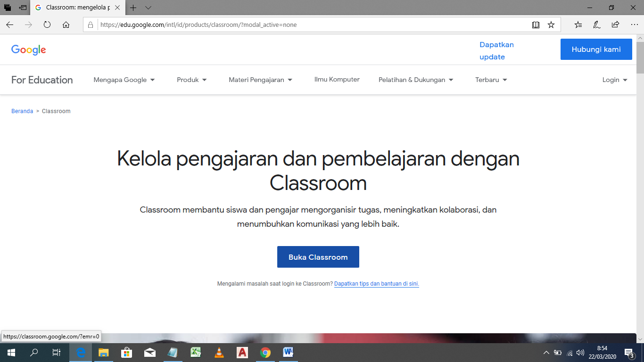Click the Wi-Fi network tray icon
Viewport: 644px width, 362px height.
(570, 353)
